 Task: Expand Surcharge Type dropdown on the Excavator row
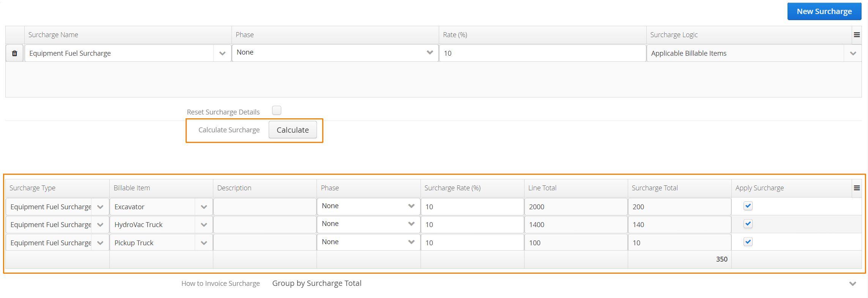click(100, 207)
